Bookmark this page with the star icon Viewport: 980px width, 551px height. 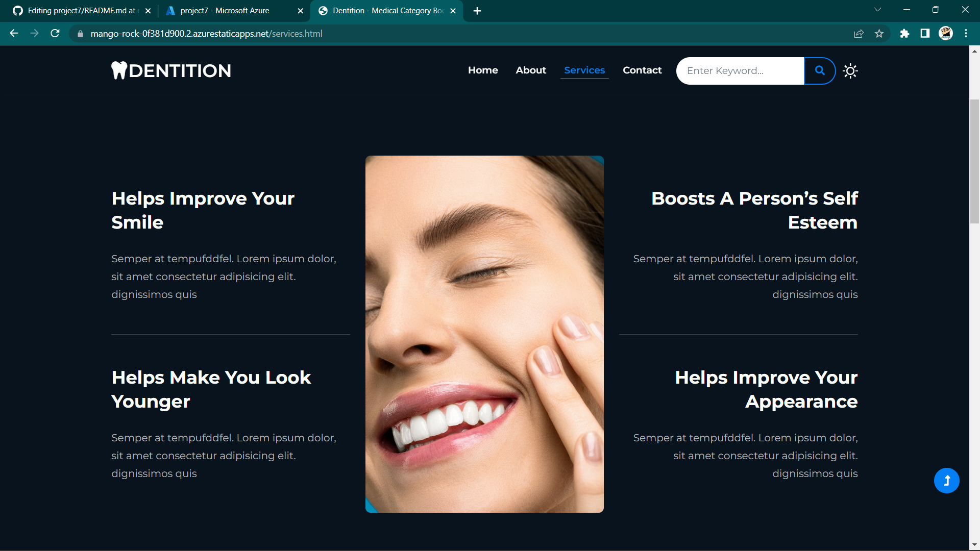(879, 34)
